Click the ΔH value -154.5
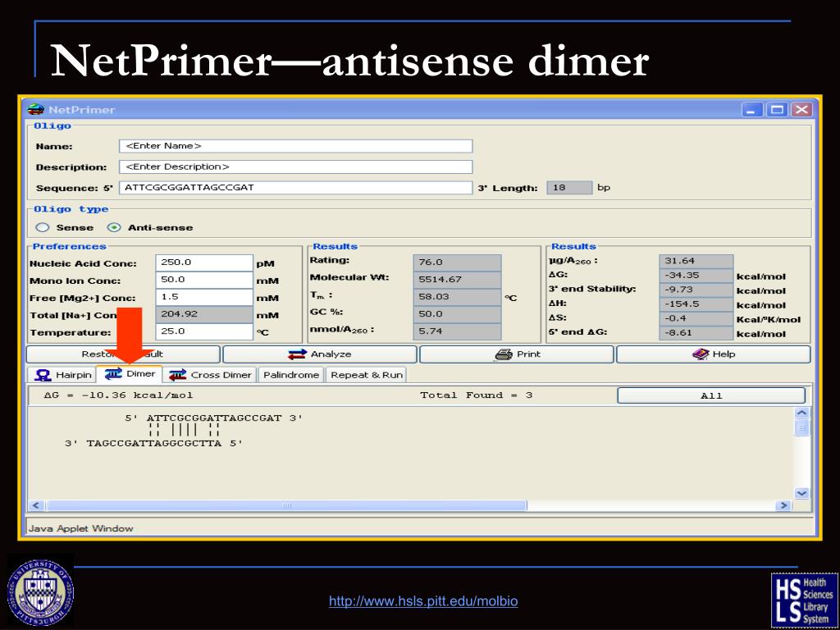The width and height of the screenshot is (840, 630). pyautogui.click(x=696, y=304)
